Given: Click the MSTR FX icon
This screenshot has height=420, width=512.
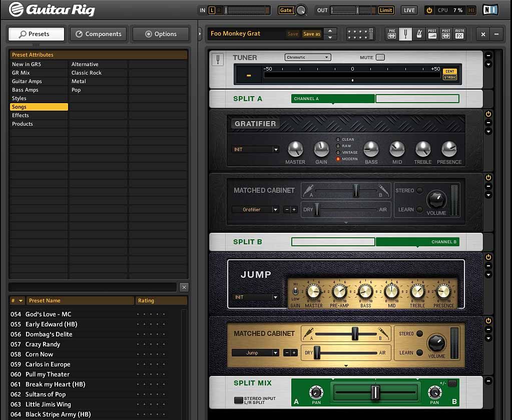Looking at the screenshot, I should 460,34.
